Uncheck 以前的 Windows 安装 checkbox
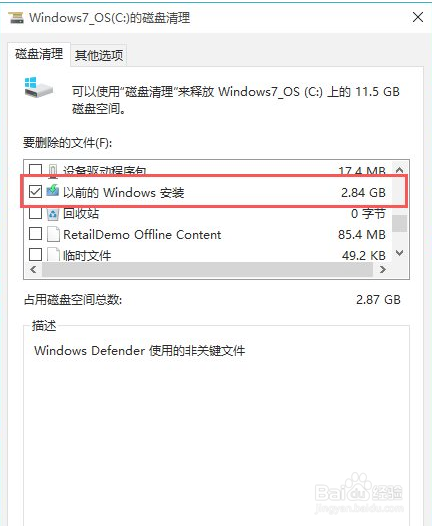Screen dimensions: 432x526 click(35, 192)
